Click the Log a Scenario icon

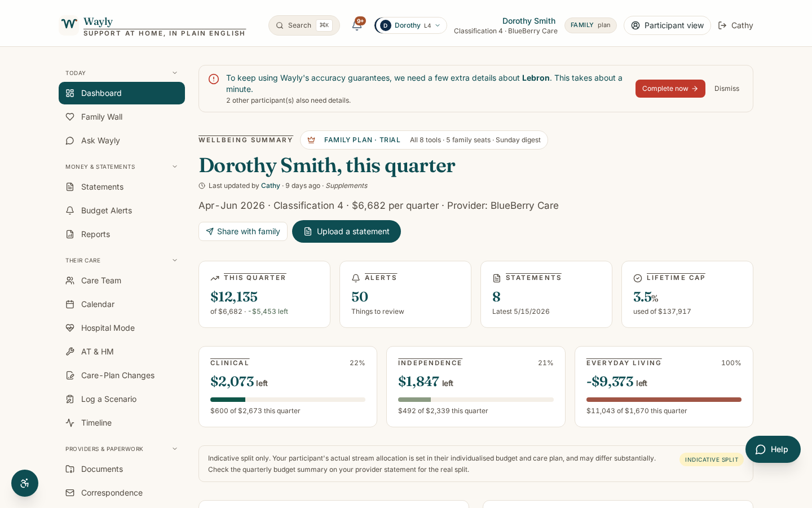(x=70, y=399)
